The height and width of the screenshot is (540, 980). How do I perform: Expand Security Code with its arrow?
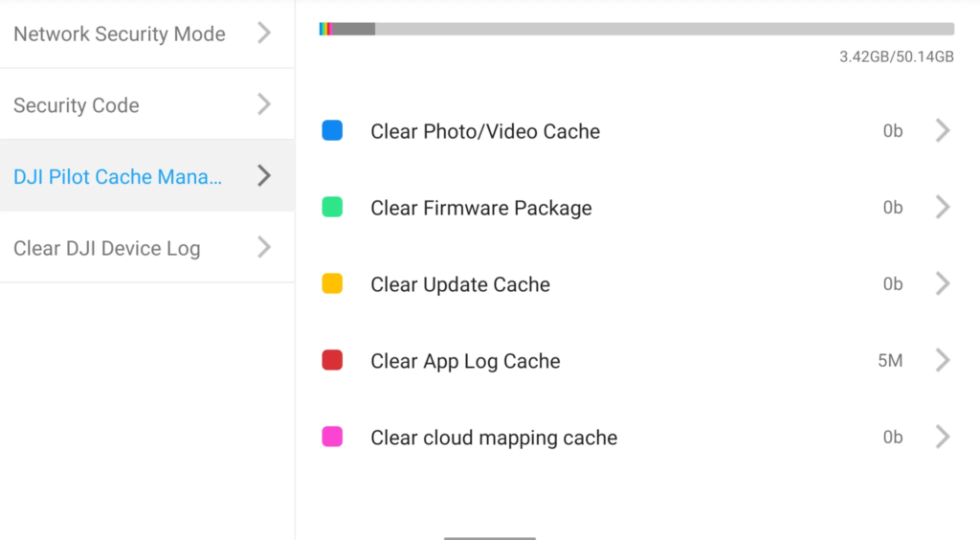click(x=264, y=104)
